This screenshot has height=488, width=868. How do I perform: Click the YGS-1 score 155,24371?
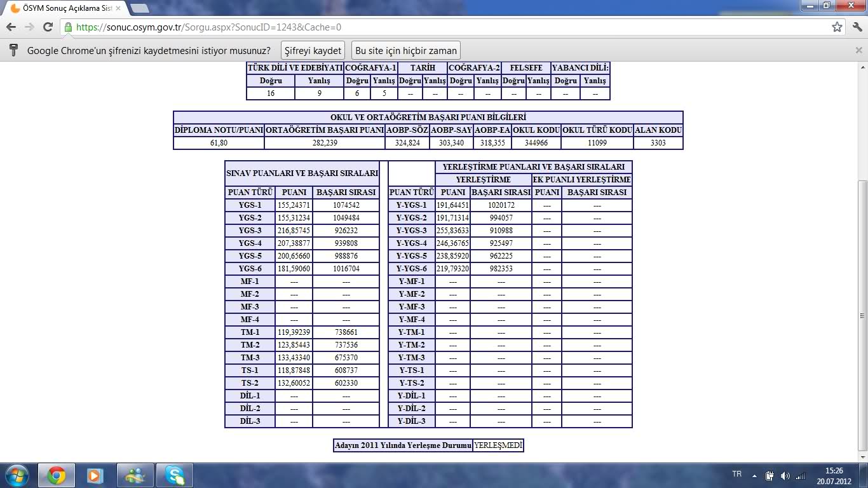(x=294, y=205)
